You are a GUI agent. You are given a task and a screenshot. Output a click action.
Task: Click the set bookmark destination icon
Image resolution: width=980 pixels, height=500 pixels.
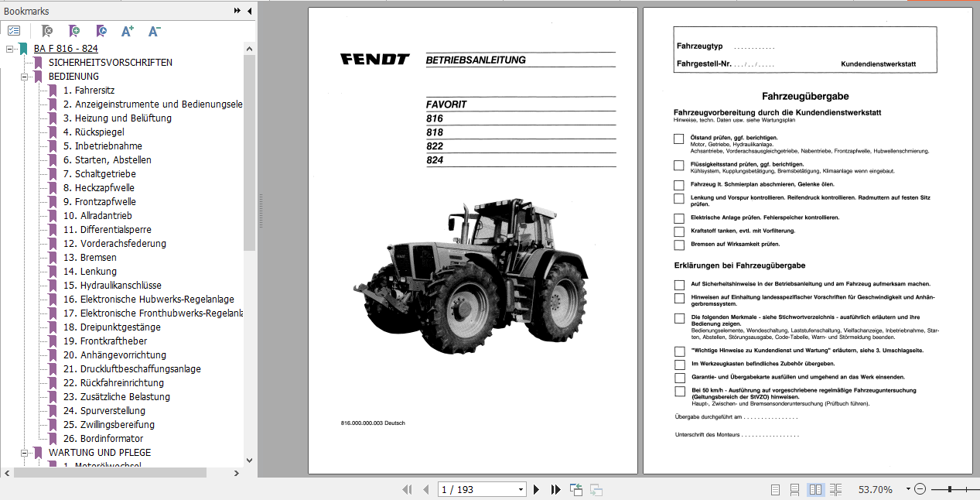click(101, 31)
